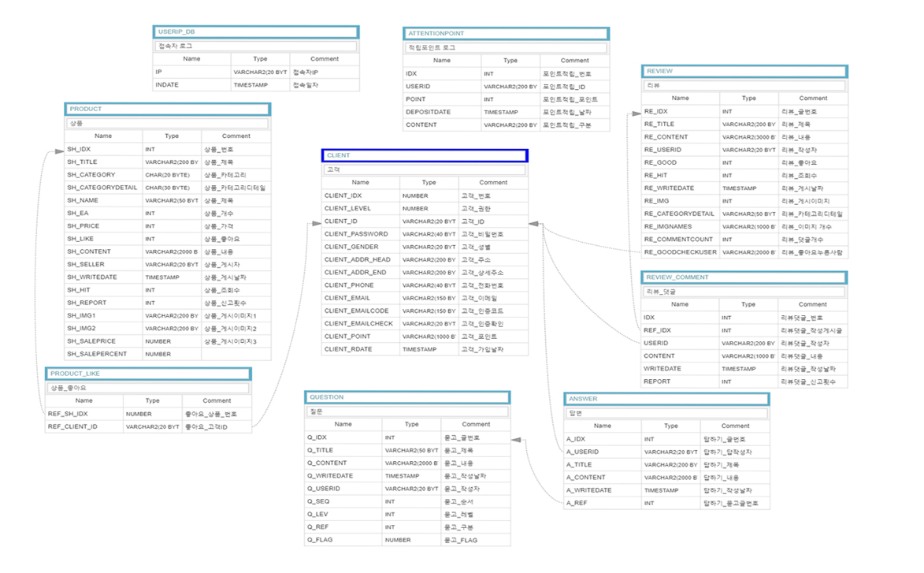Select the CLIENT table title bar
The height and width of the screenshot is (573, 924).
pos(424,155)
